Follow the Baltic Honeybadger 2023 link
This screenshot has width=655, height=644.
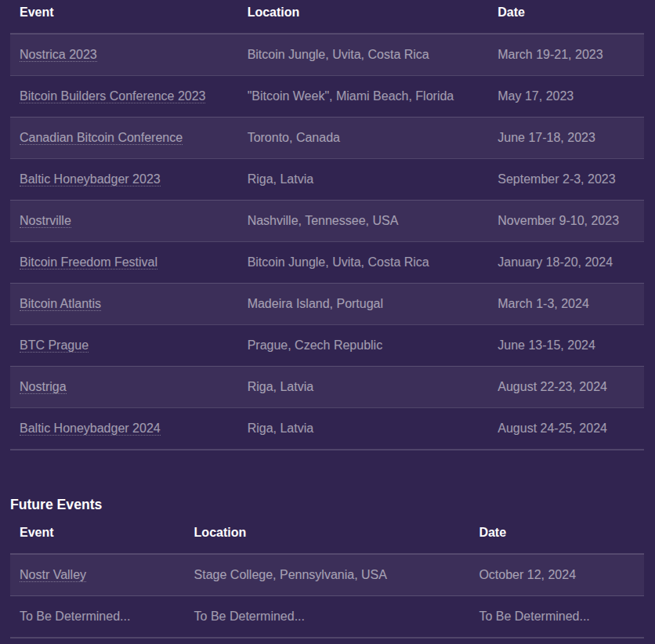(x=89, y=179)
